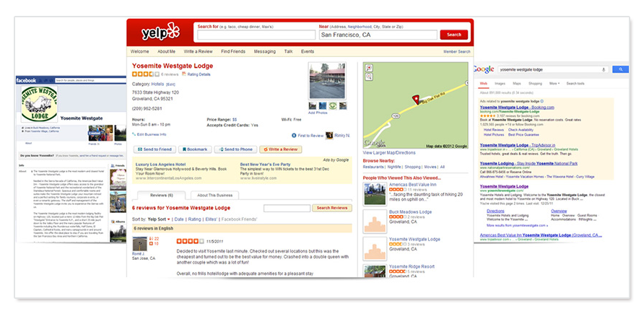Screen dimensions: 644x314
Task: Open Messaging on Yelp
Action: (265, 52)
